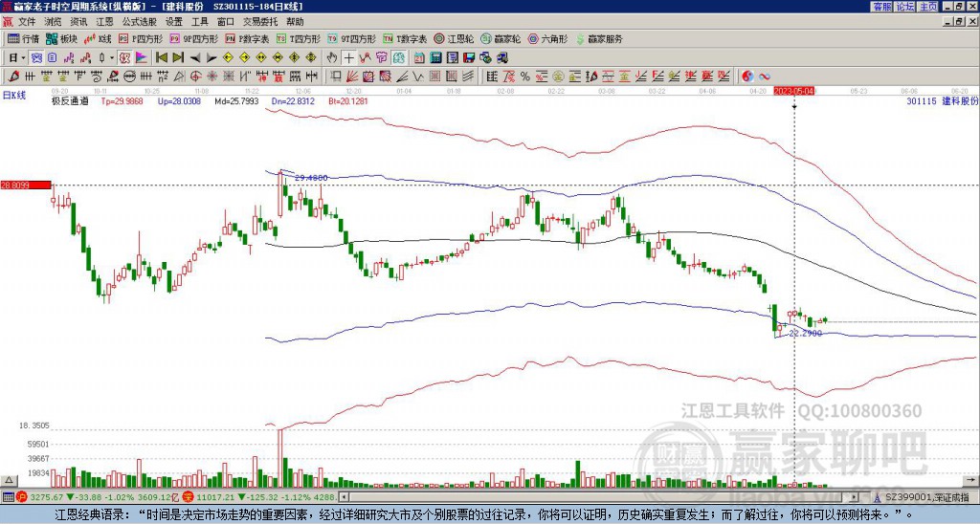Click the 301115 建科股份 stock label
The image size is (980, 524).
tap(942, 100)
